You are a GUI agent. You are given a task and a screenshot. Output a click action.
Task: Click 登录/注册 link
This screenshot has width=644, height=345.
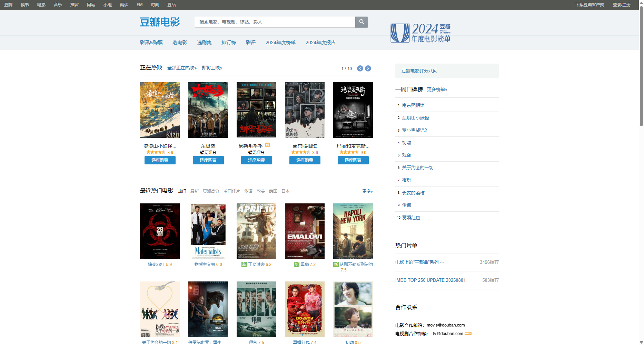[622, 5]
